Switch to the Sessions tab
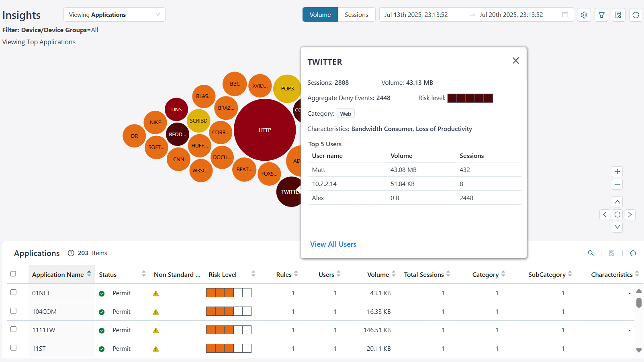This screenshot has width=644, height=362. click(356, 14)
